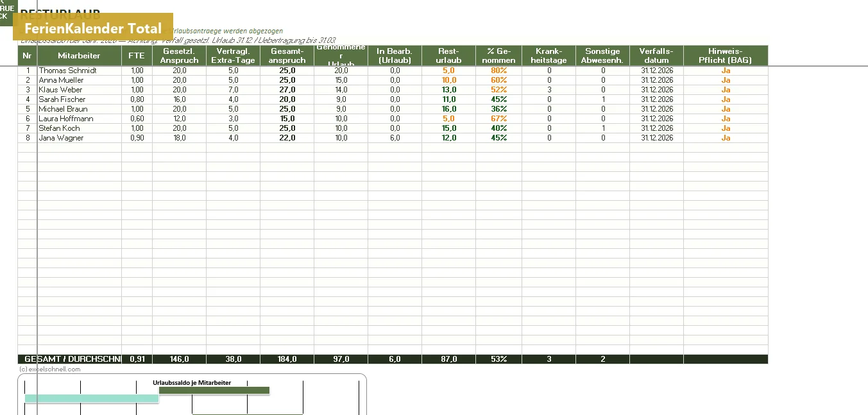Select the Mitarbeiter column header
868x415 pixels.
point(79,56)
